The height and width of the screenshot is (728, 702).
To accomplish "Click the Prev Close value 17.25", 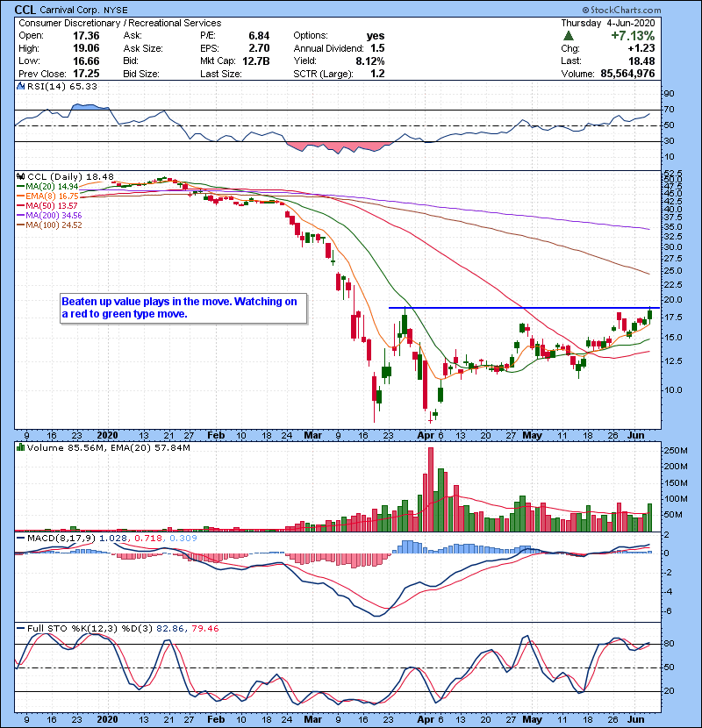I will 86,74.
